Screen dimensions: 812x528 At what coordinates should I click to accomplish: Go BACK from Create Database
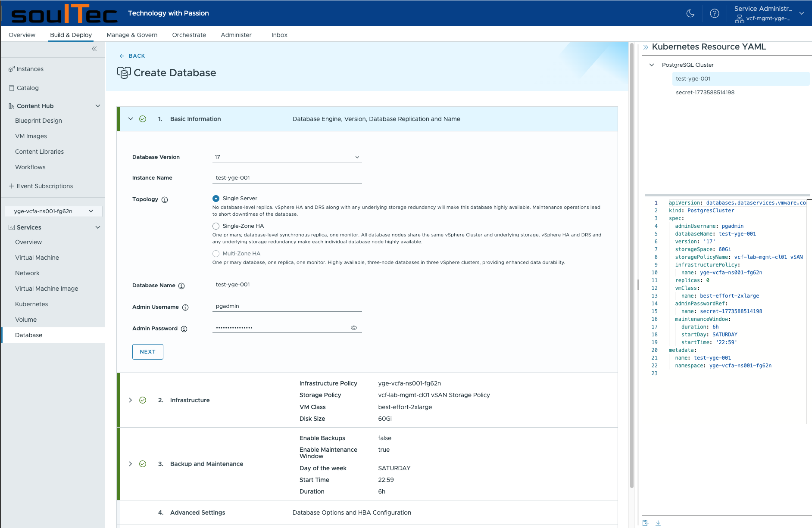coord(132,56)
